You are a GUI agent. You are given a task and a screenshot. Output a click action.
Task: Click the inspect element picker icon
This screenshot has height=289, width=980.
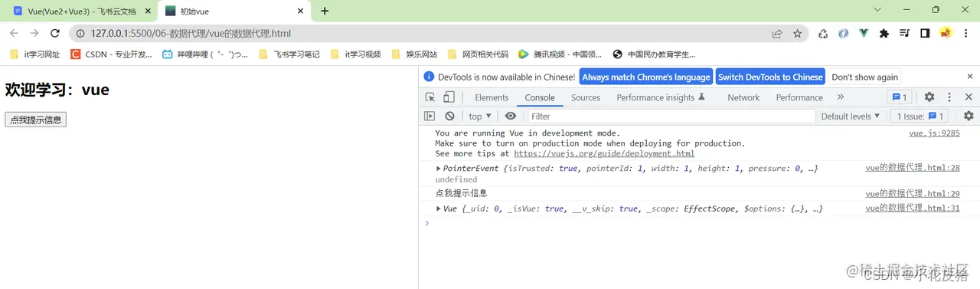(430, 97)
